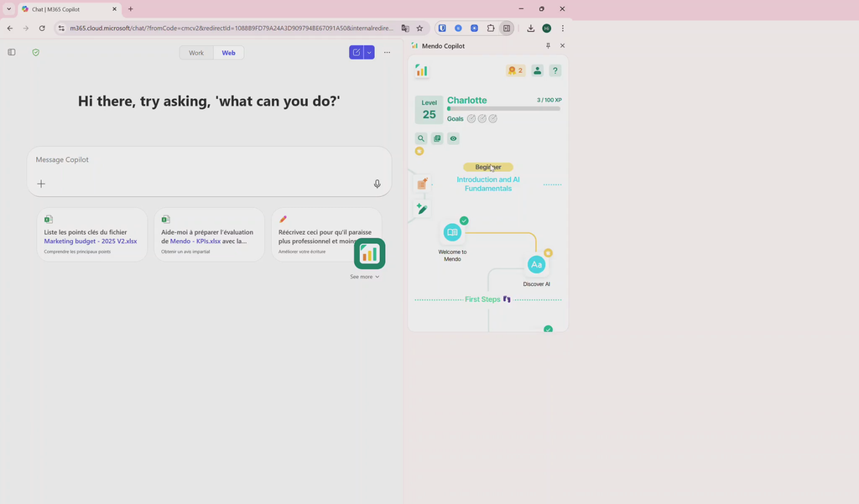Open the Mendo library pages icon

click(x=437, y=139)
